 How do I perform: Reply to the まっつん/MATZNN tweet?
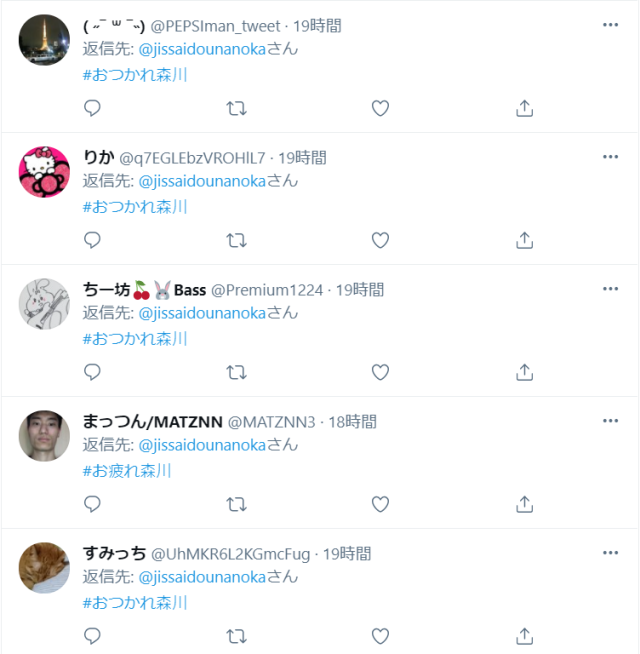(92, 504)
